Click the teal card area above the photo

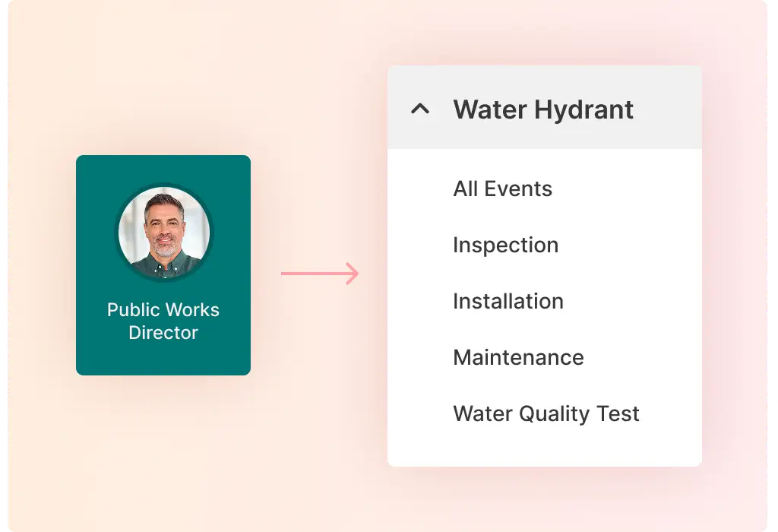[x=163, y=168]
